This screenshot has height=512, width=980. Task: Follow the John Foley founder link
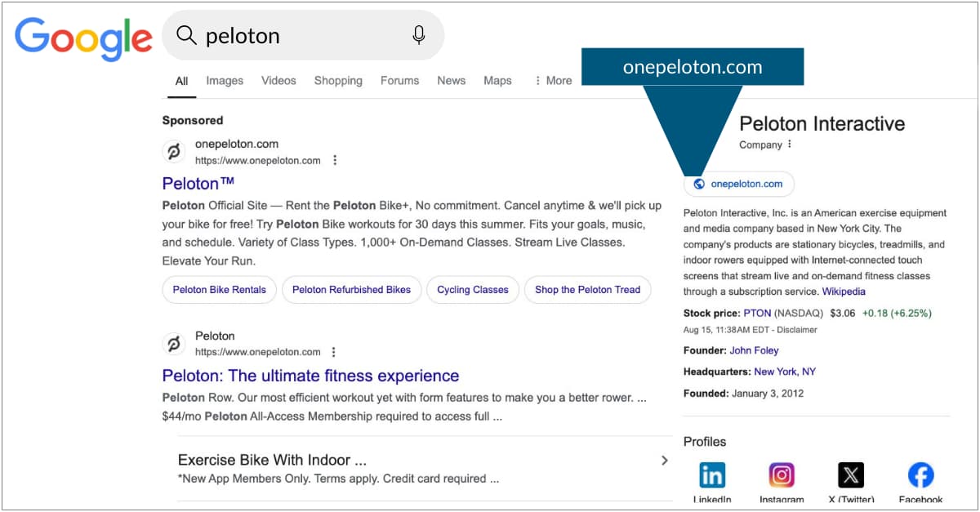coord(754,350)
